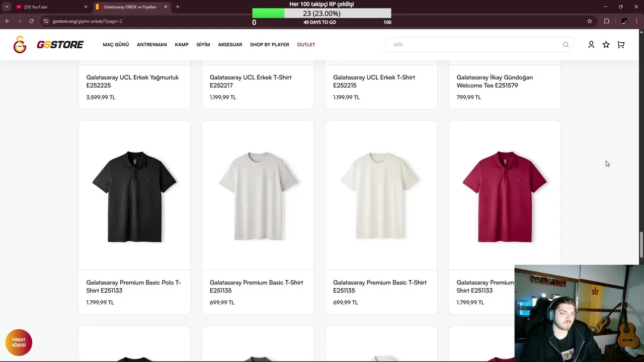Open the browser three-dot menu
This screenshot has height=362, width=644.
coord(636,21)
